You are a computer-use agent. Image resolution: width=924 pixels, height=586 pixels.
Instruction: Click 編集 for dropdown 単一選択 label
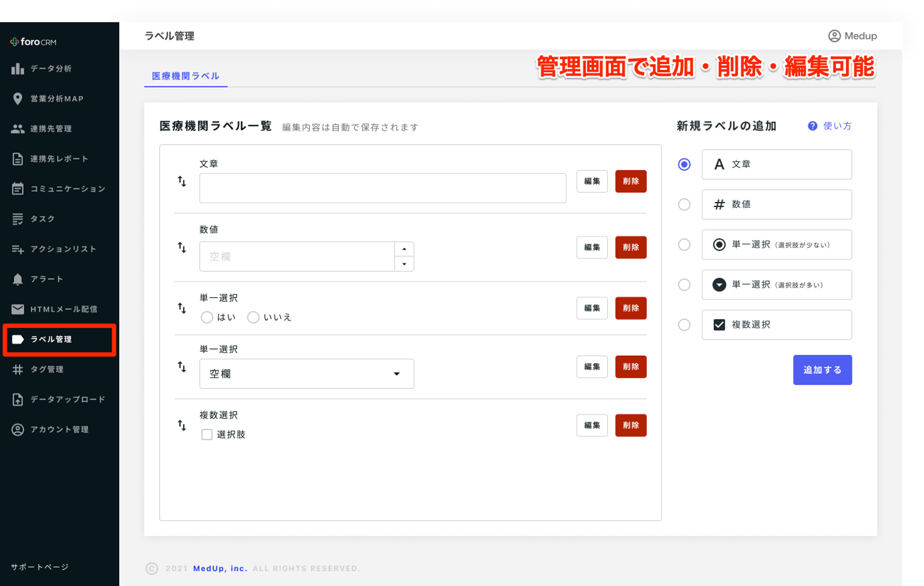592,367
